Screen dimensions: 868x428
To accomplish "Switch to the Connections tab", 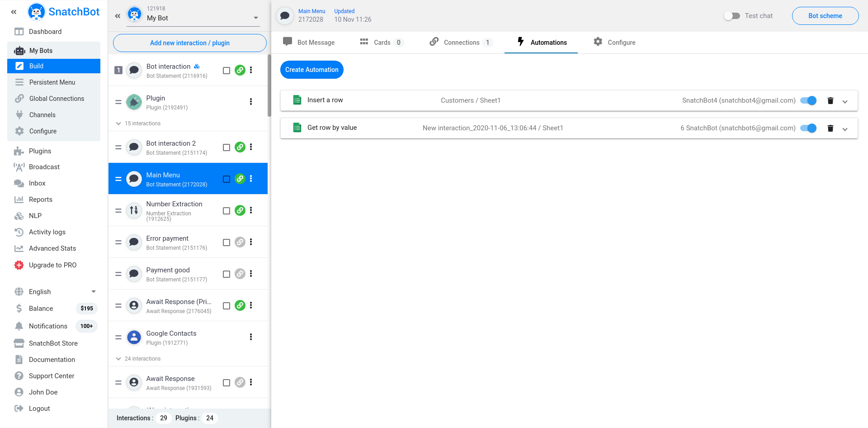I will tap(460, 42).
